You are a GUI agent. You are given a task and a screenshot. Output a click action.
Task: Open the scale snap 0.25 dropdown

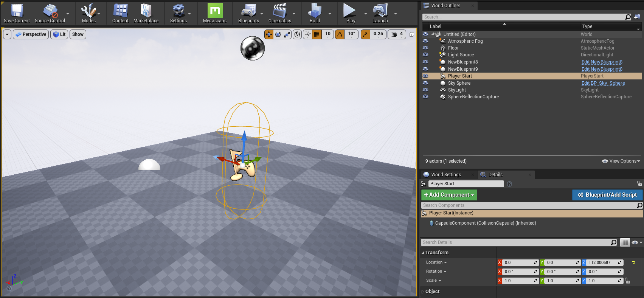[378, 34]
